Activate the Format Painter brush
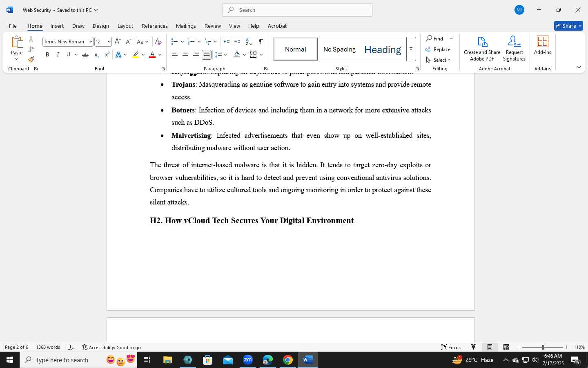This screenshot has width=588, height=368. pos(31,59)
